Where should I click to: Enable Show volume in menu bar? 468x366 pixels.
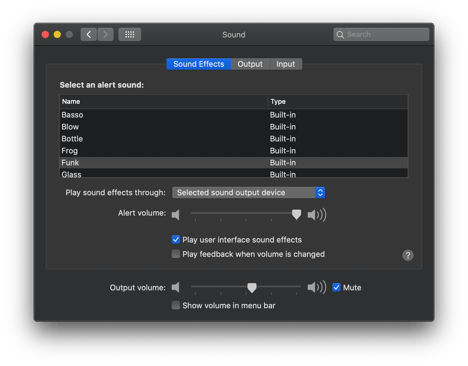tap(176, 305)
